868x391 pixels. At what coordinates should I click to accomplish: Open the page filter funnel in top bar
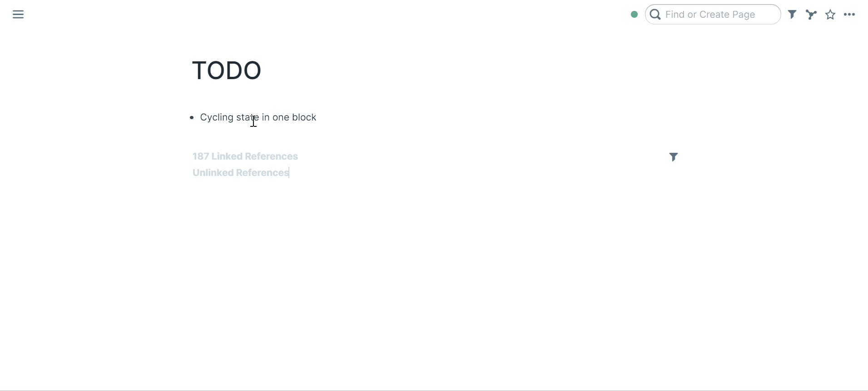792,15
